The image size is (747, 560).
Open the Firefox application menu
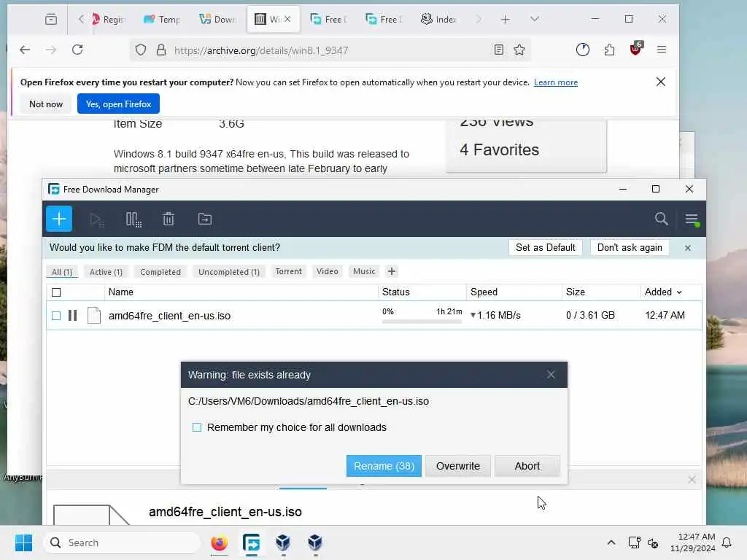point(662,50)
